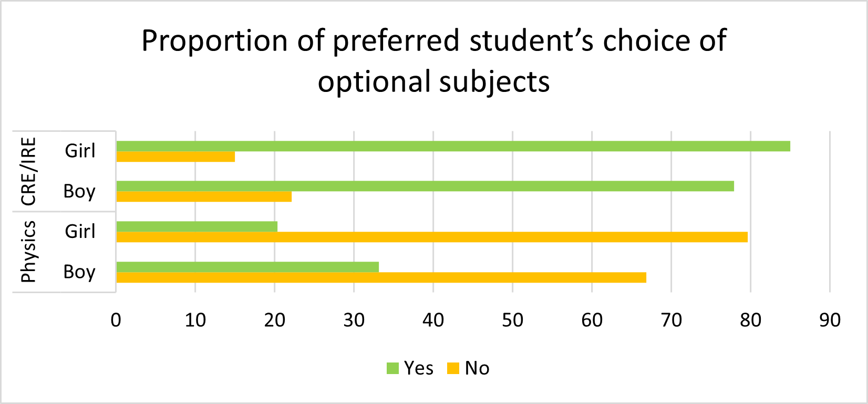Screen dimensions: 868x404
Task: Click the No legend label text
Action: pos(477,368)
